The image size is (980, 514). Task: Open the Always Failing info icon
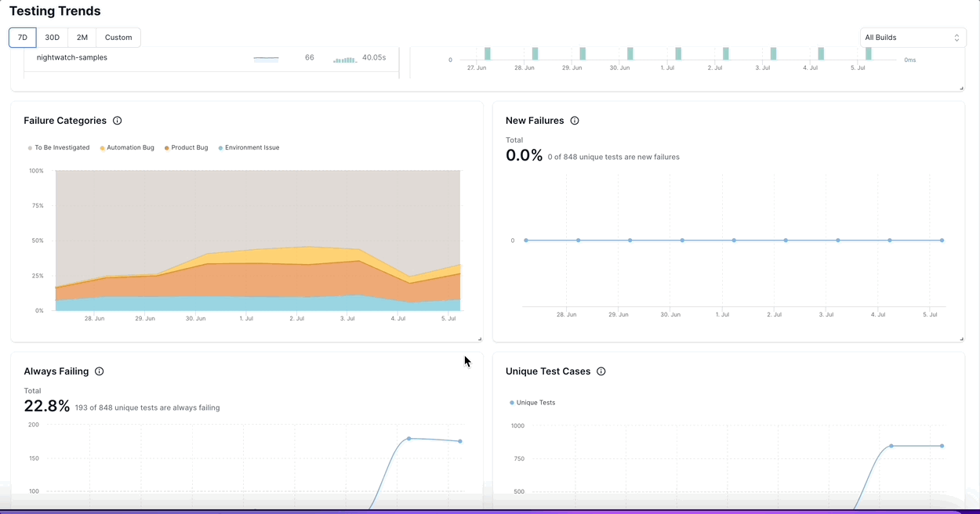point(99,371)
